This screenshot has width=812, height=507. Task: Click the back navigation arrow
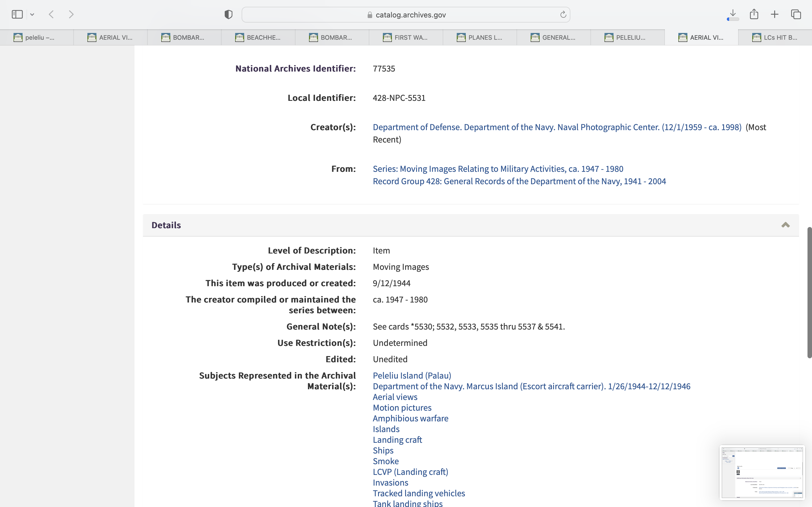click(x=51, y=14)
